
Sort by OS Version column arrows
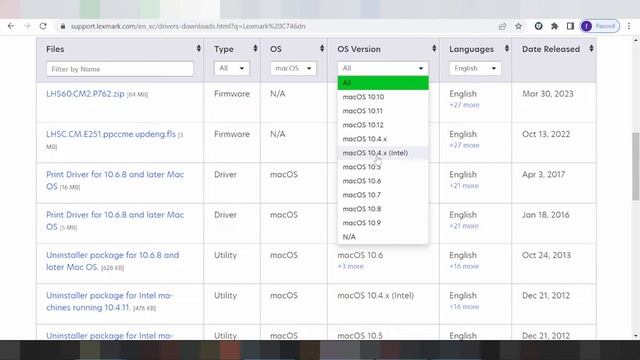434,49
